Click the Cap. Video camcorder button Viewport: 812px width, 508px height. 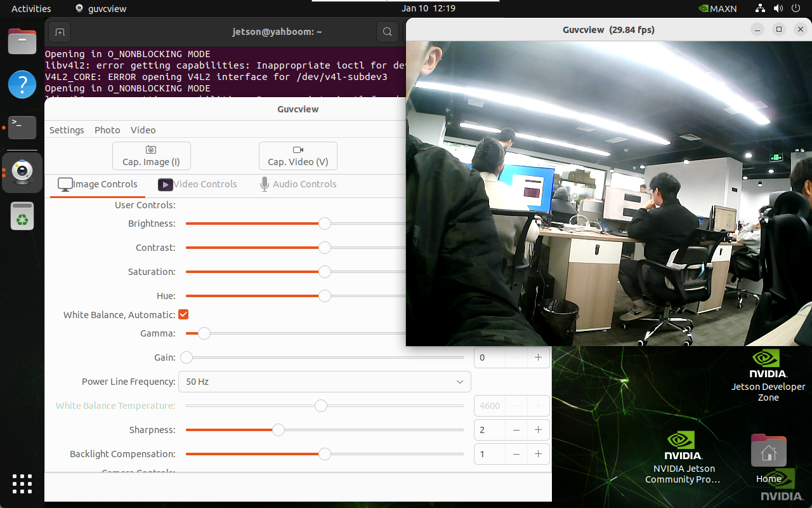298,156
